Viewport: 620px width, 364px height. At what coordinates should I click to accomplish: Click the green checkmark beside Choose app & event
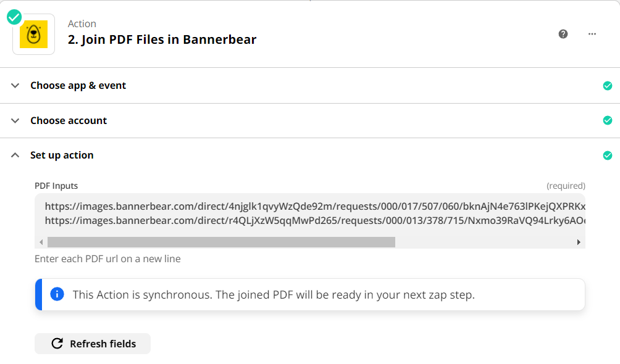tap(608, 86)
